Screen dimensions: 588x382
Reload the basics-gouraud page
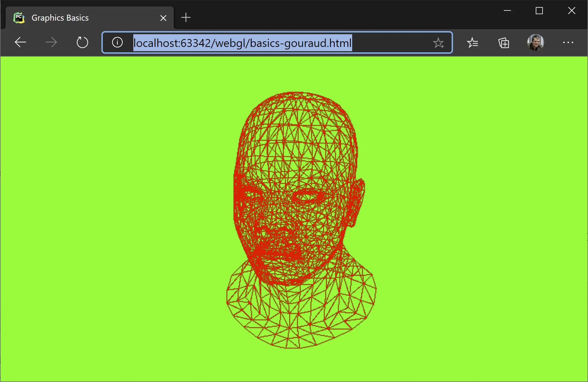pyautogui.click(x=82, y=42)
